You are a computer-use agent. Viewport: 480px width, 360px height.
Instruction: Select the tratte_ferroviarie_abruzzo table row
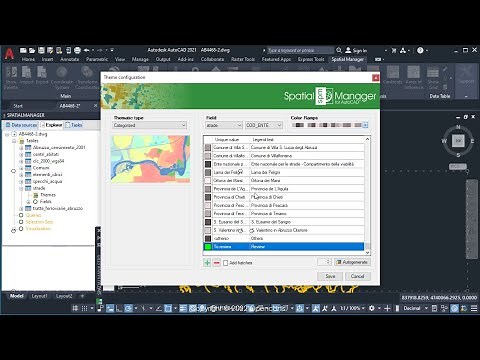coord(58,208)
